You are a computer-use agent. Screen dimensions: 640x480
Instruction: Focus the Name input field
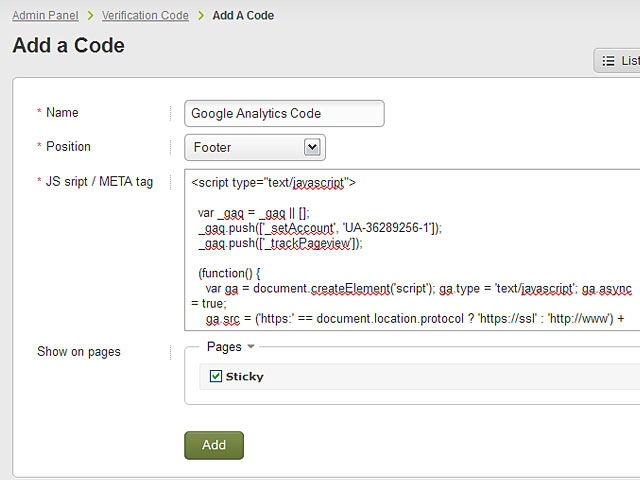(284, 113)
